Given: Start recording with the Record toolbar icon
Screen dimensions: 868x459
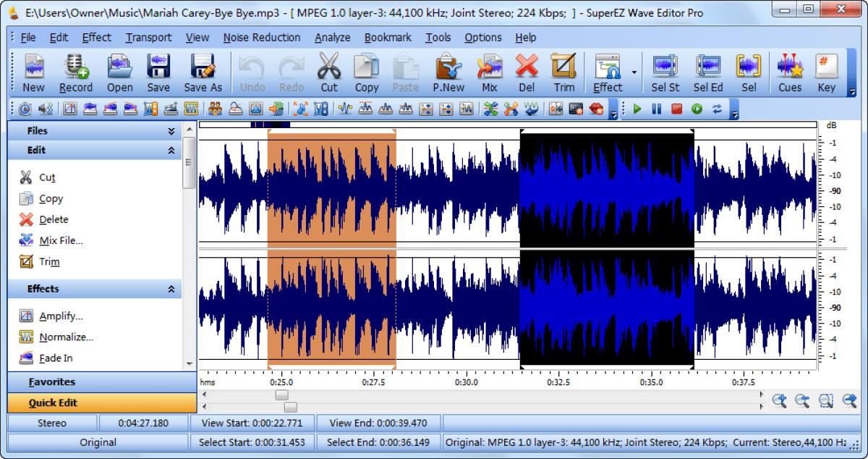Looking at the screenshot, I should (x=75, y=72).
